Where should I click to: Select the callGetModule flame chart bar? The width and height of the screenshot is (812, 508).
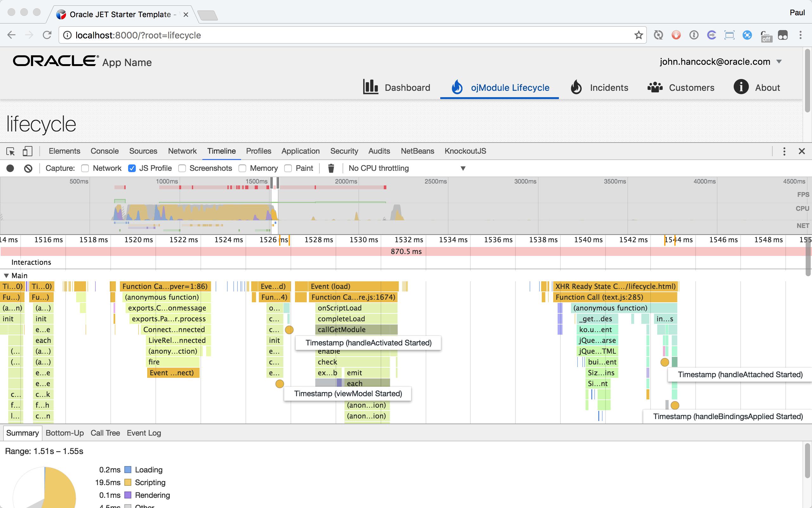(x=356, y=329)
